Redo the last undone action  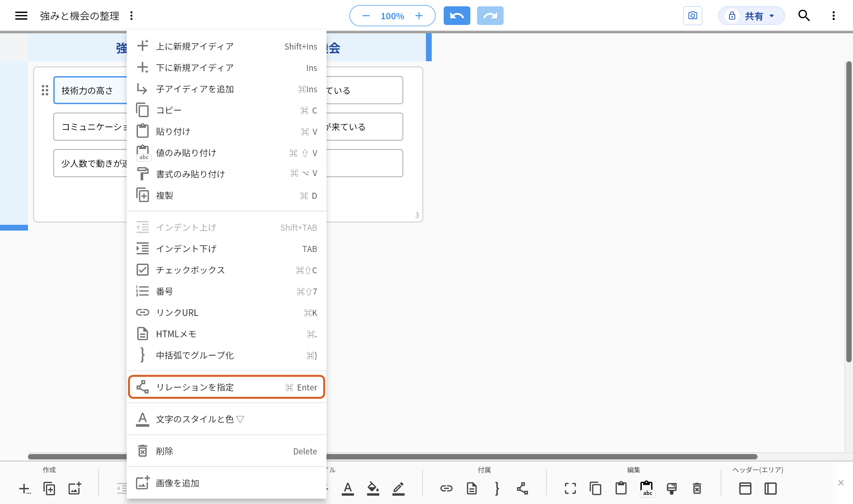[x=490, y=16]
